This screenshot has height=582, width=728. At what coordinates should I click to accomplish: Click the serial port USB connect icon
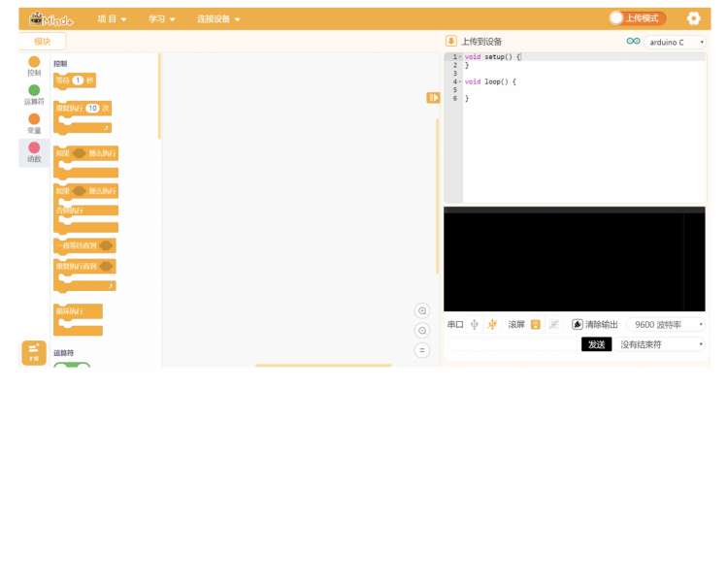pyautogui.click(x=474, y=324)
